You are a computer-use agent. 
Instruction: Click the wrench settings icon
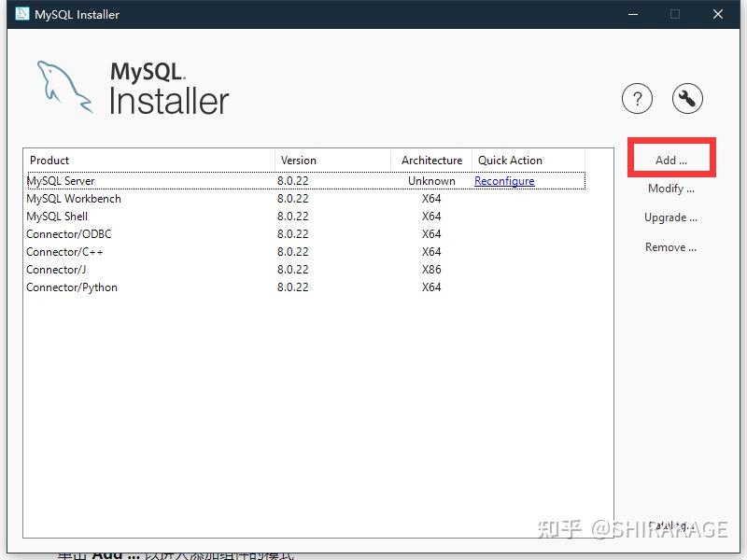(x=687, y=98)
